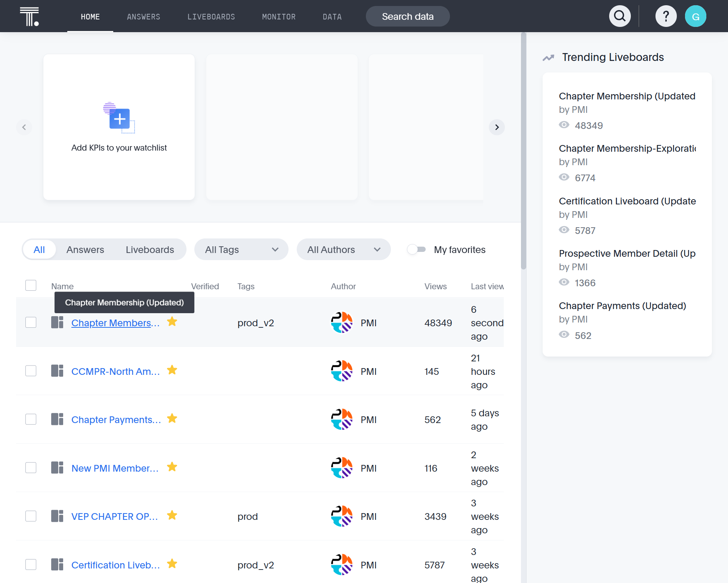Open trending Prospective Member Detail liveboard

click(x=627, y=253)
